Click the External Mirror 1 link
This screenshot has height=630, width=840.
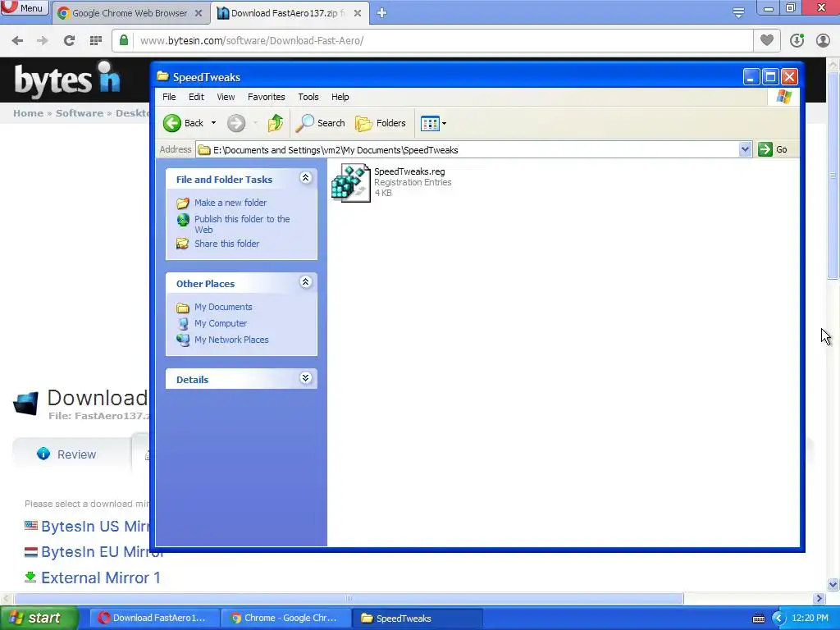pyautogui.click(x=100, y=577)
